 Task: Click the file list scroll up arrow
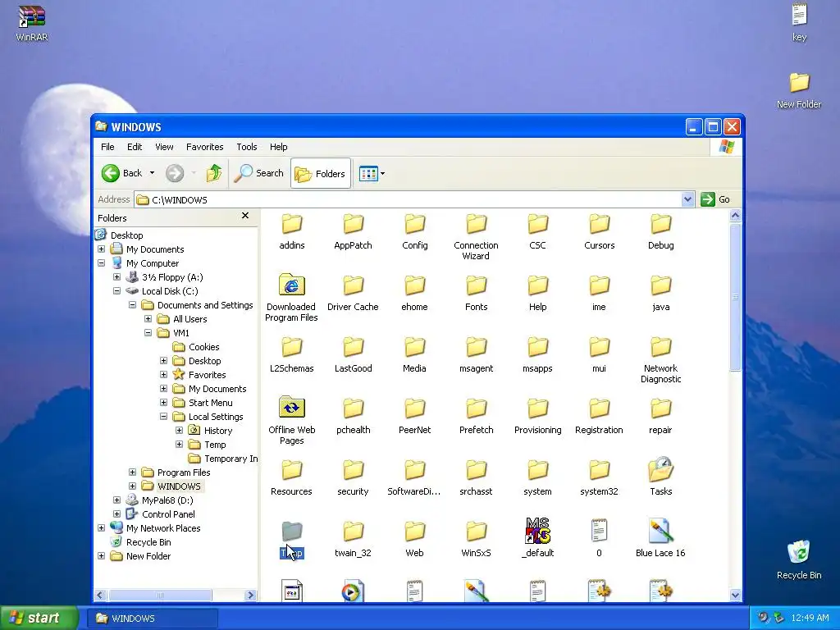coord(736,216)
